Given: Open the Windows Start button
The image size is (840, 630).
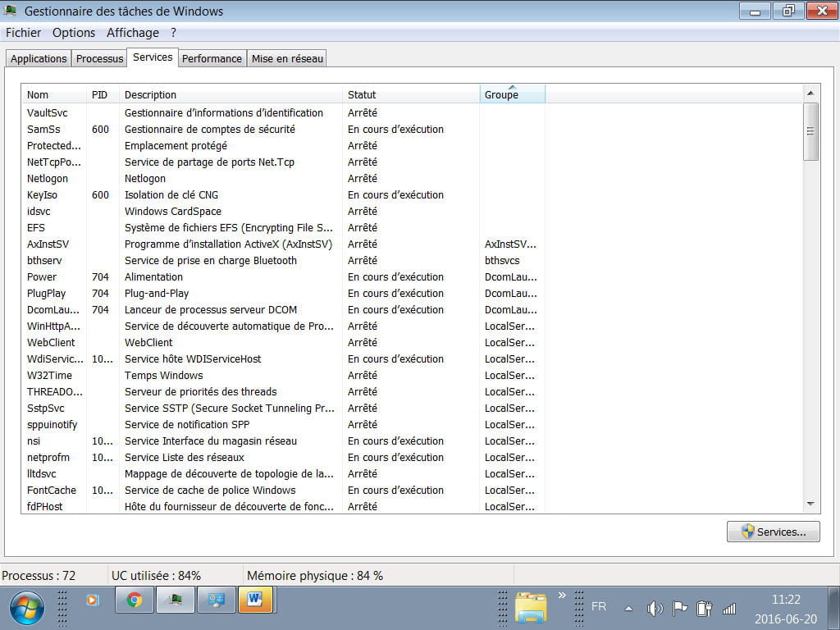Looking at the screenshot, I should point(27,609).
